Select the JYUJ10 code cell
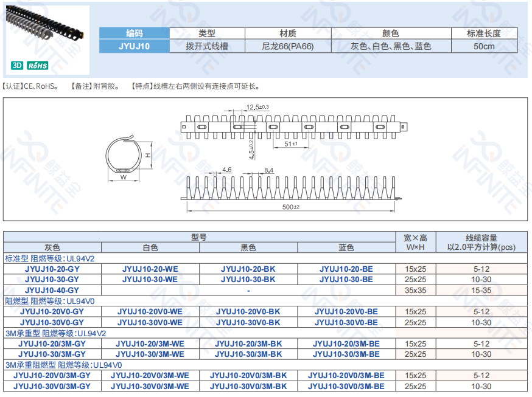Viewport: 532px width, 397px height. tap(134, 46)
